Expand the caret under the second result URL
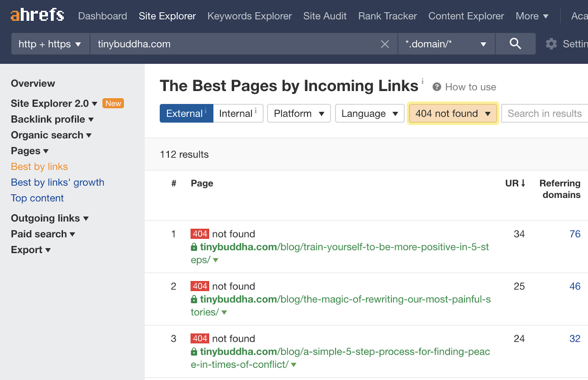This screenshot has width=588, height=380. 224,312
